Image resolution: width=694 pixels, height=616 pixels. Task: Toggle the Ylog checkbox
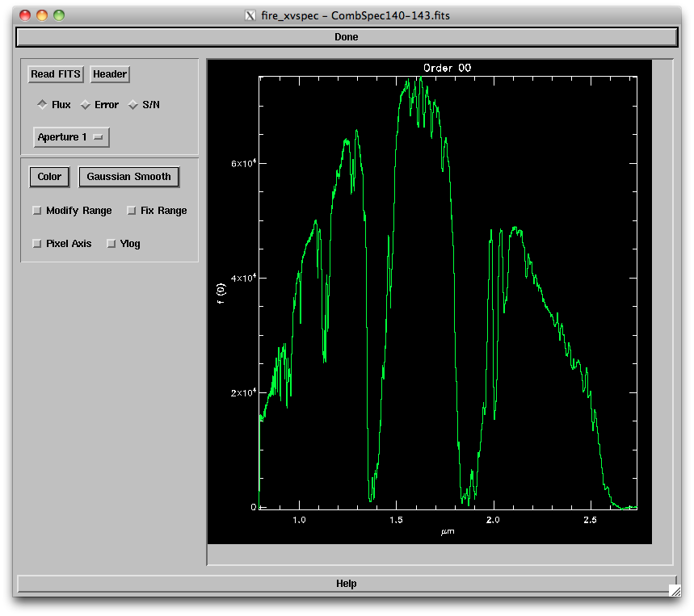[x=124, y=244]
